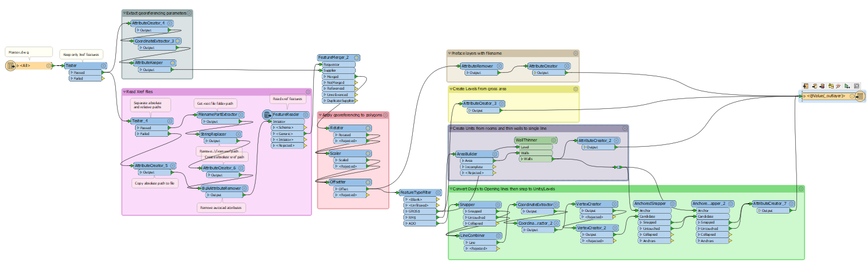Screen dimensions: 868x266
Task: Click FeatureReader <Schema> output port
Action: 288,127
